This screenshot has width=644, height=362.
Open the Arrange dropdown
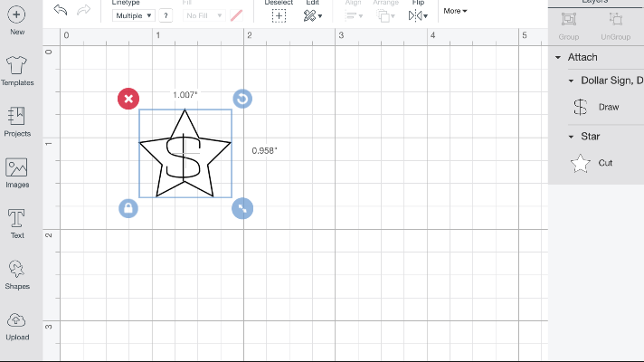point(385,16)
